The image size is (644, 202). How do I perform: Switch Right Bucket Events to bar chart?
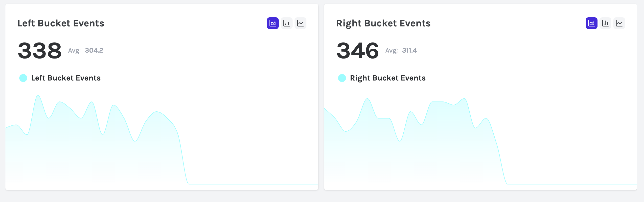pos(605,23)
